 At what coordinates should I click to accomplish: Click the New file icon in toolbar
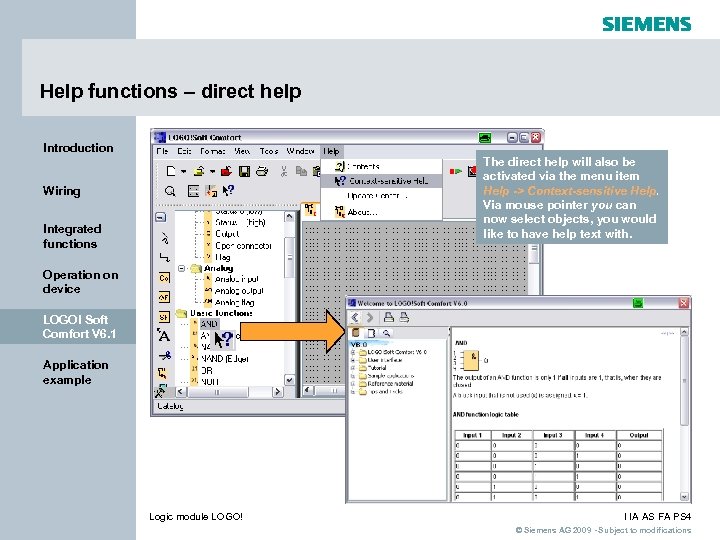coord(170,171)
